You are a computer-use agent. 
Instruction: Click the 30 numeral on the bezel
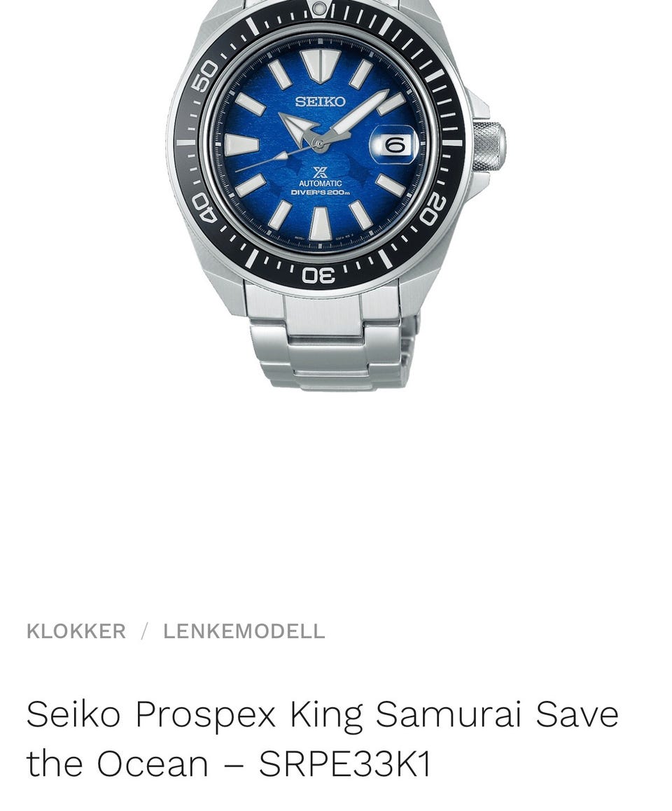[x=319, y=275]
